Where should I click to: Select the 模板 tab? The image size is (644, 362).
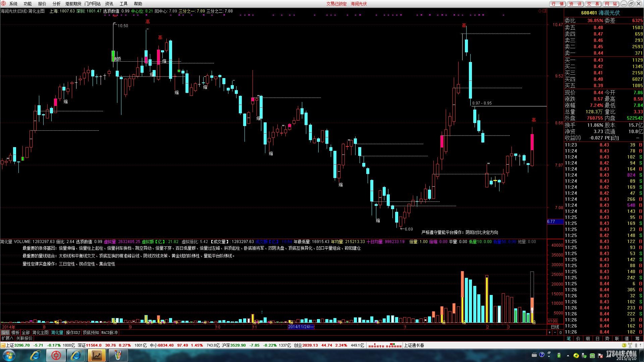[x=15, y=333]
